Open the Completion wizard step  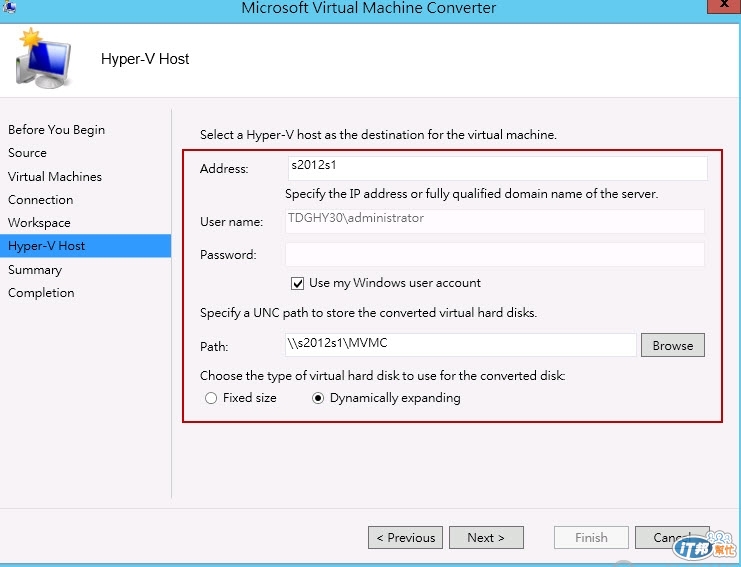[x=41, y=293]
